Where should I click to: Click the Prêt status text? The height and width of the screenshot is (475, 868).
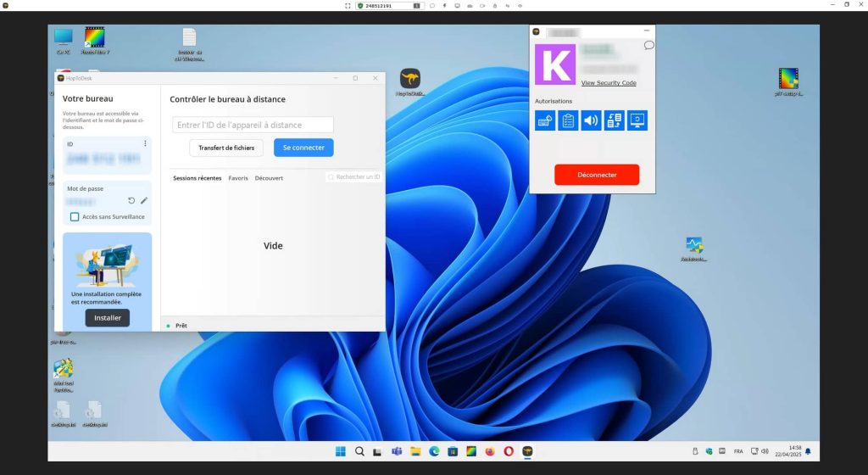[x=181, y=326]
